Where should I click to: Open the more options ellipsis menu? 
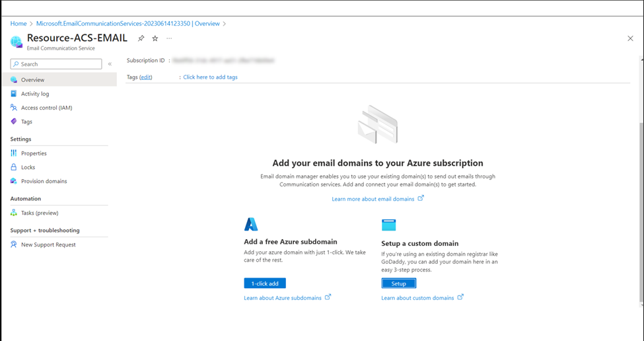[x=169, y=38]
